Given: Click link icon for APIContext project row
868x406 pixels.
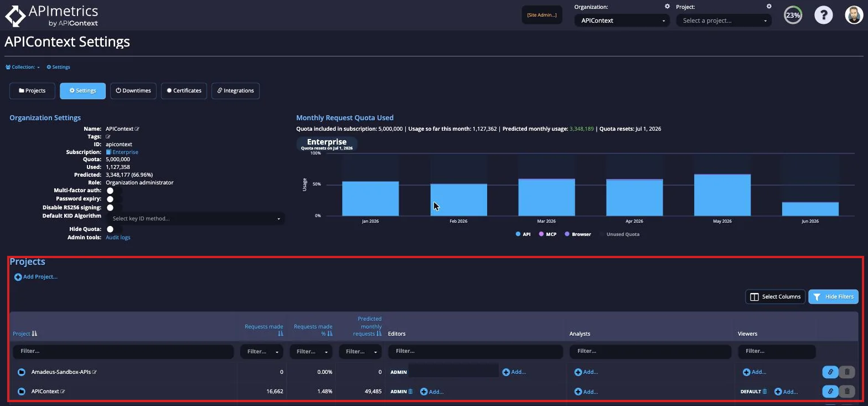Looking at the screenshot, I should coord(830,392).
